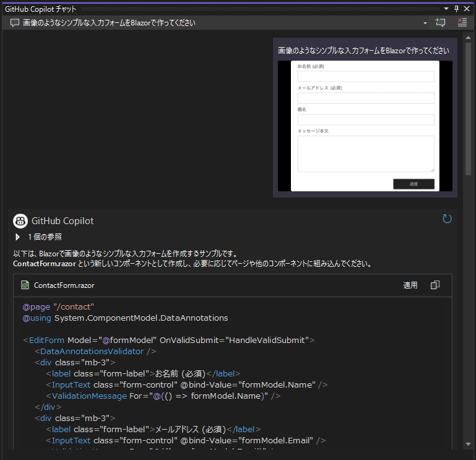Click the ContactForm.razor file icon
This screenshot has height=460, width=476.
25,285
